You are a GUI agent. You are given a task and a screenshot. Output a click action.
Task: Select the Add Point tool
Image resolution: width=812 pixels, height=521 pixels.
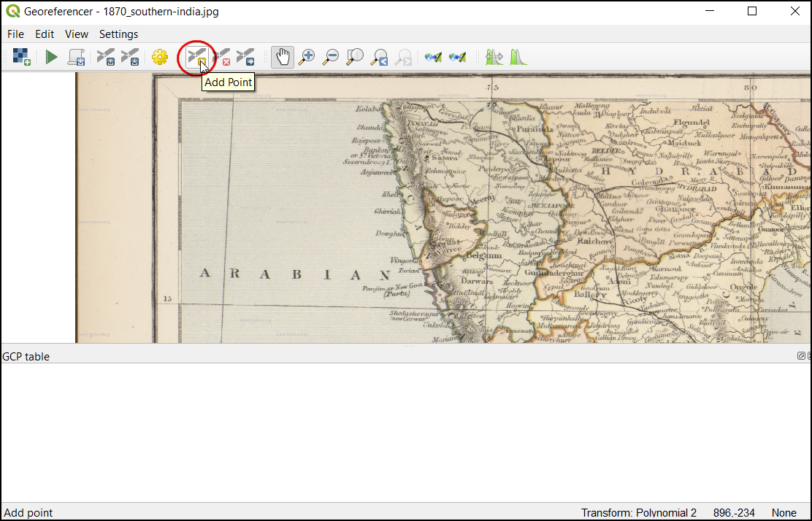196,57
